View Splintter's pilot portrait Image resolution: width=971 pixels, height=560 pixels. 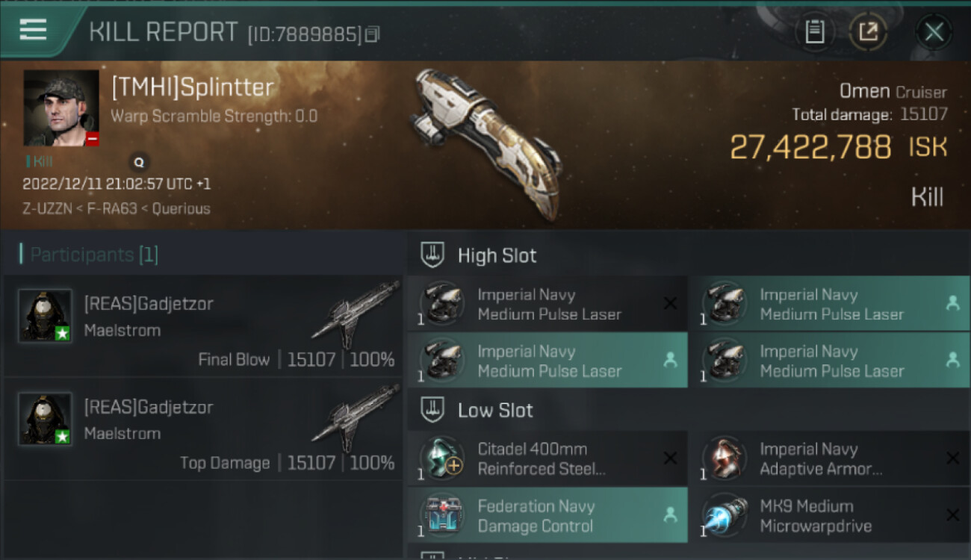[61, 108]
